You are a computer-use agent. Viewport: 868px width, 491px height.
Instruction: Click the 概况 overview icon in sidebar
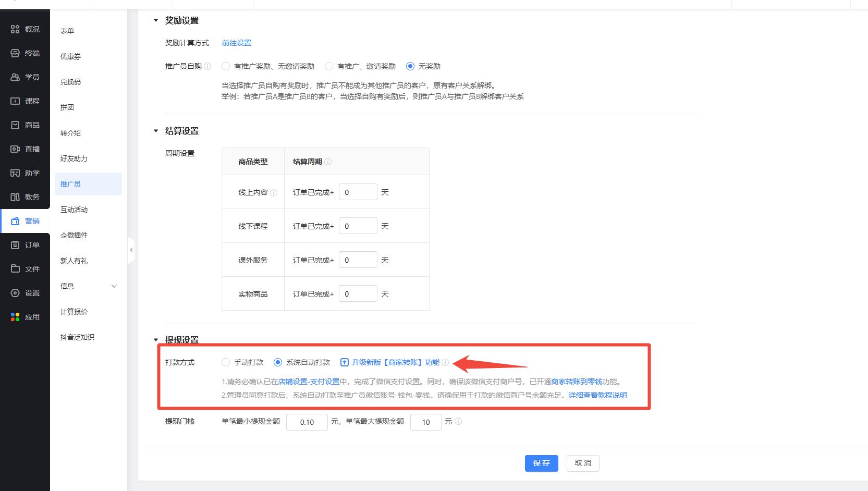(x=15, y=29)
